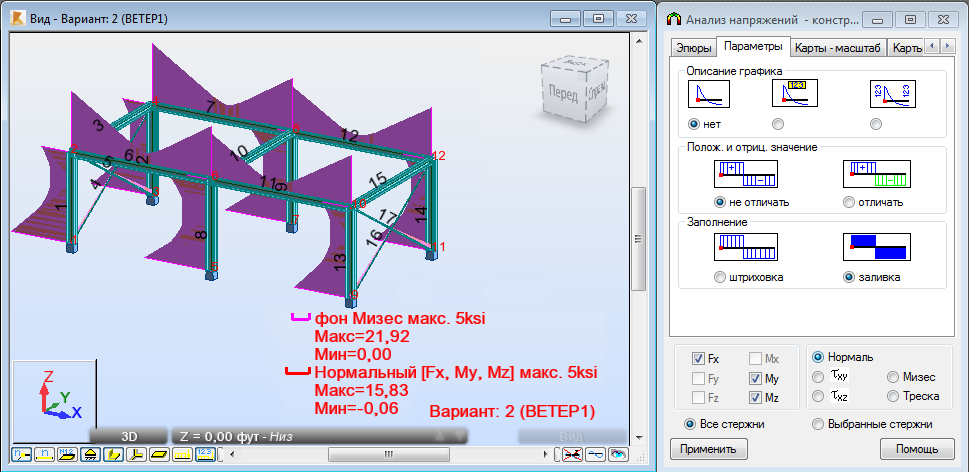The image size is (969, 472).
Task: Select 'штриховка' fill radio
Action: click(x=719, y=277)
